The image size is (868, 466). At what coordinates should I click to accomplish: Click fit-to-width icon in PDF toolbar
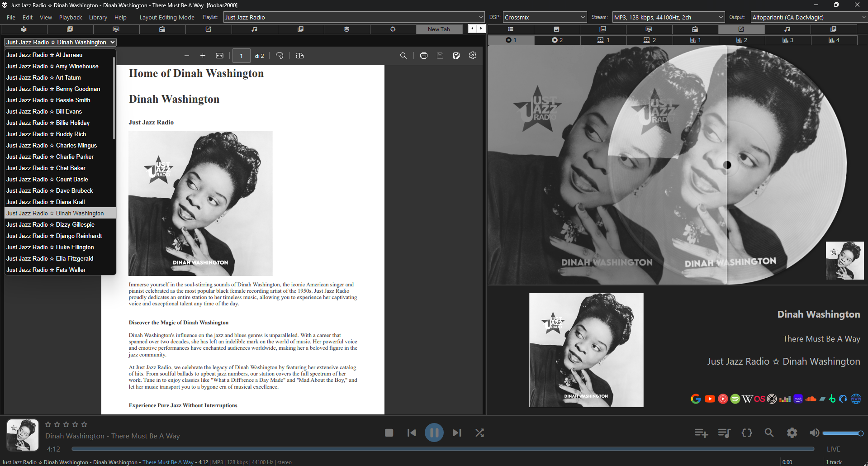[x=219, y=56]
